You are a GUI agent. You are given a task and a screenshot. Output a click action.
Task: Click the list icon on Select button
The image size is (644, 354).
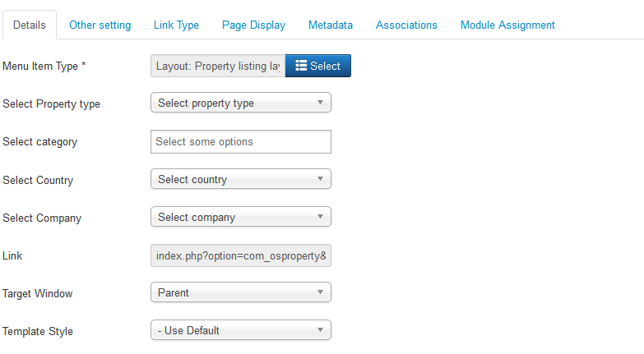[301, 66]
